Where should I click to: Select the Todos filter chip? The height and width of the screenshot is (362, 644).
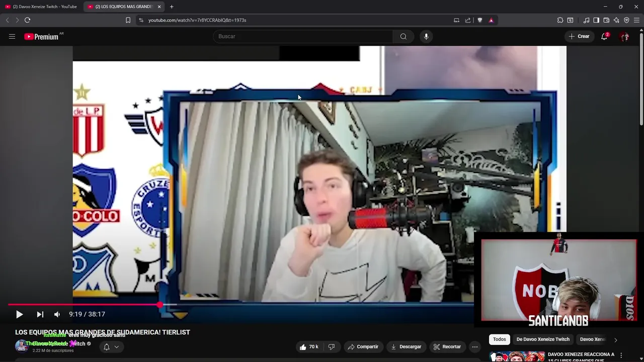click(x=500, y=339)
